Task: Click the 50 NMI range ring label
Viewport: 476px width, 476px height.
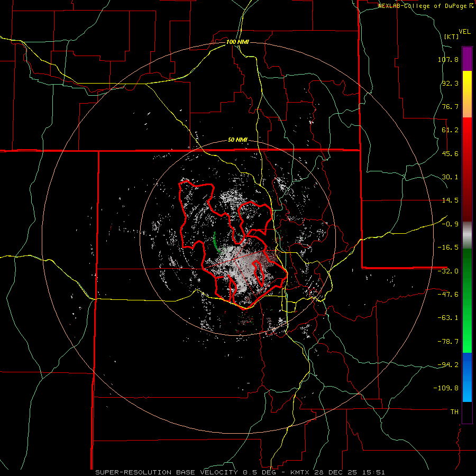Action: [x=237, y=140]
